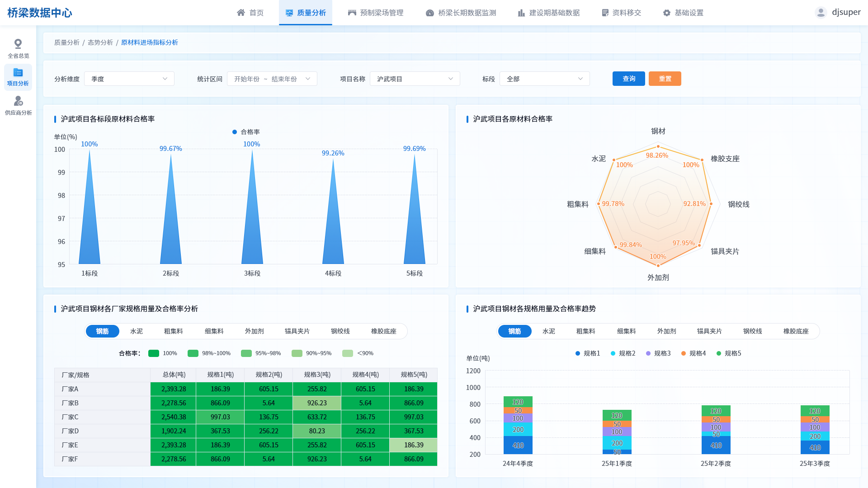Click 规格1(吨) column header
Screen dimensions: 868x488
tap(220, 375)
